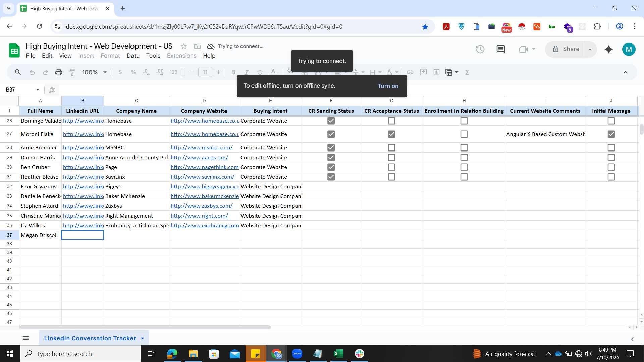
Task: Uncheck Initial Message for Moroni Flake
Action: tap(611, 134)
